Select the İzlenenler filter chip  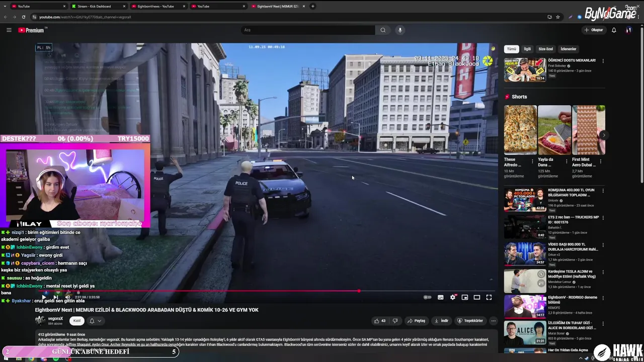[x=569, y=49]
